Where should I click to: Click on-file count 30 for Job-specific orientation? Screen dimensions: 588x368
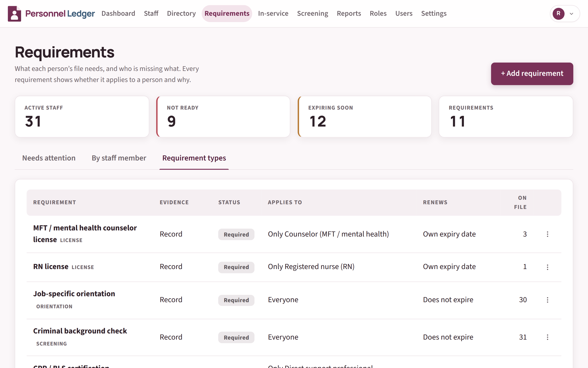click(x=523, y=300)
